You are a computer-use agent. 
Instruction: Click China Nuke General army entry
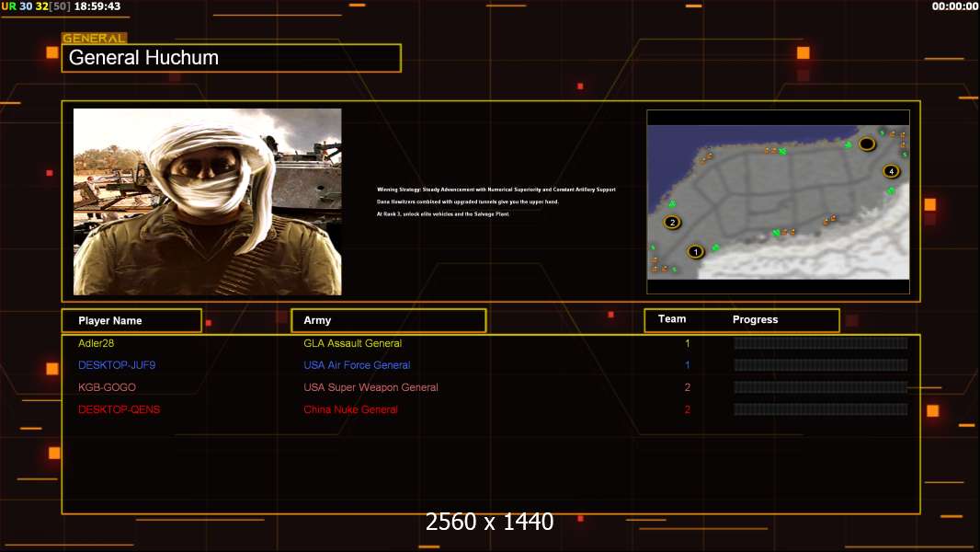(x=350, y=409)
